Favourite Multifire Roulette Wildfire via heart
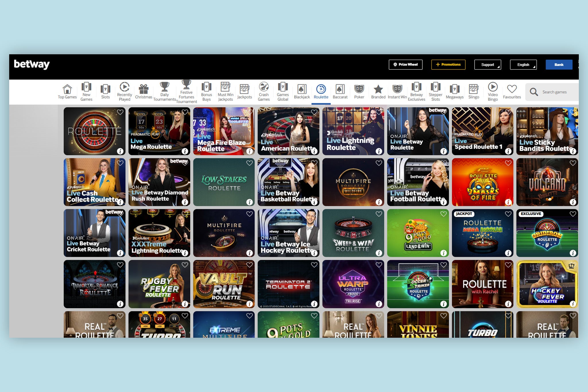588x392 pixels. 379,163
